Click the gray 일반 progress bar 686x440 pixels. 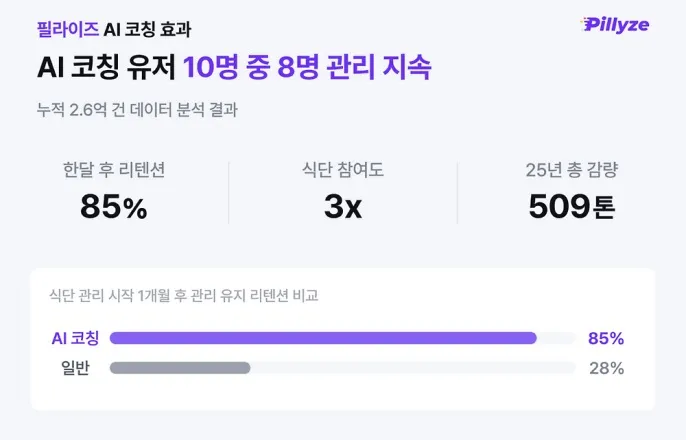tap(180, 368)
